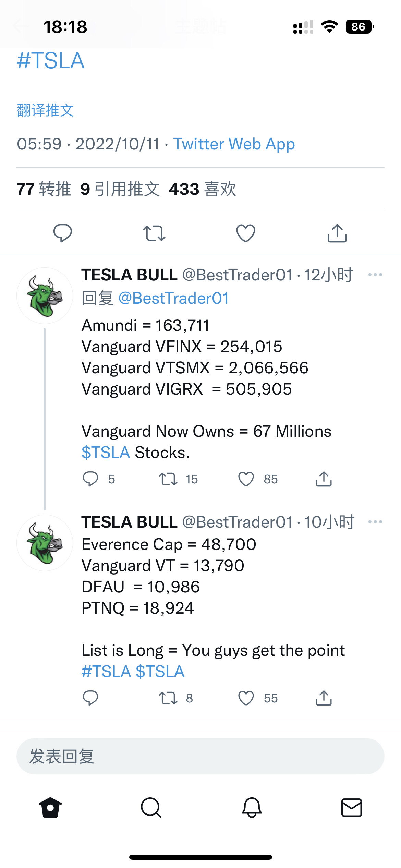Go to the Home tab
401x868 pixels.
50,807
